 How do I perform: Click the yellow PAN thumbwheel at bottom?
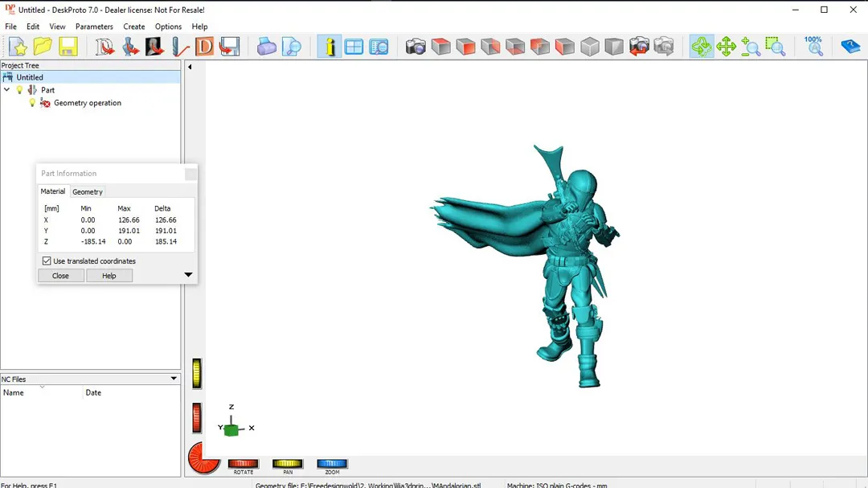pos(287,464)
